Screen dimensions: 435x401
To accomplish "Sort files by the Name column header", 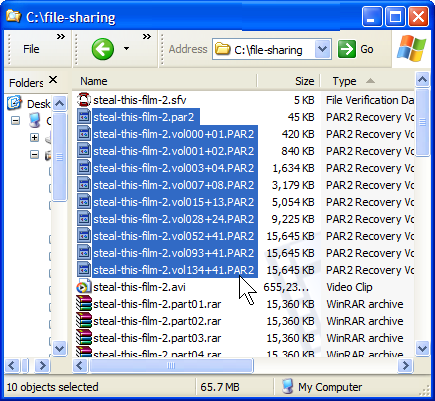I will pos(164,81).
